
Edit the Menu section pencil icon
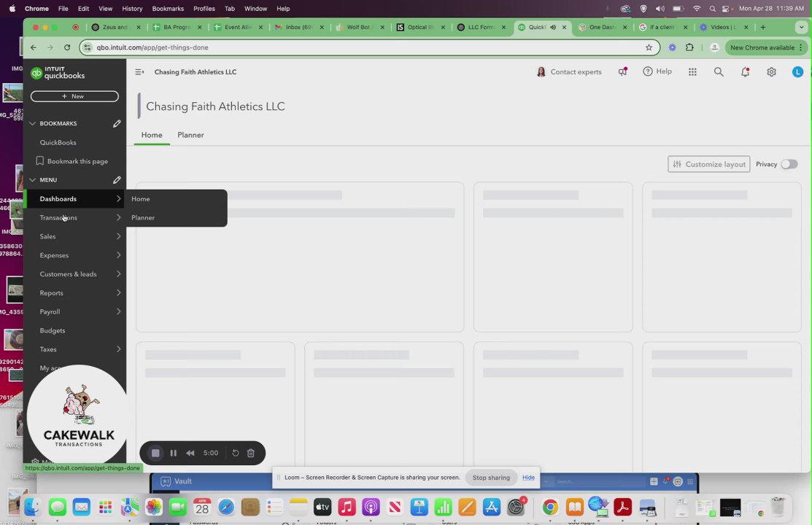117,179
